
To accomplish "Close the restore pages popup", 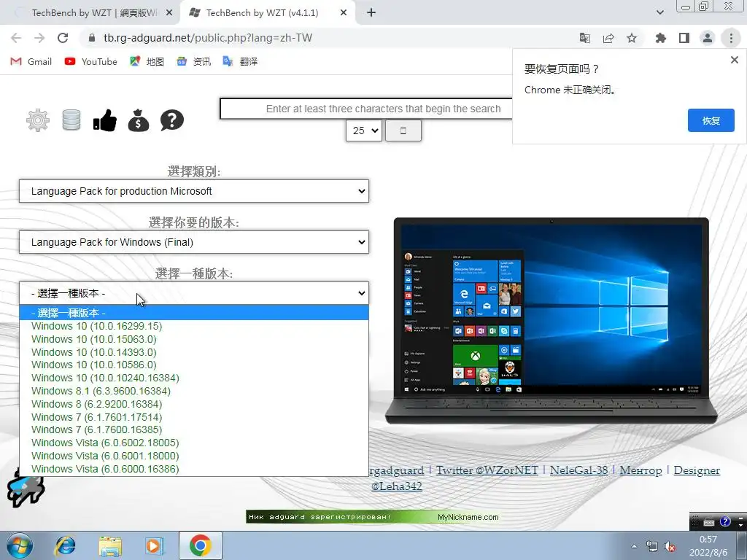I will 735,60.
